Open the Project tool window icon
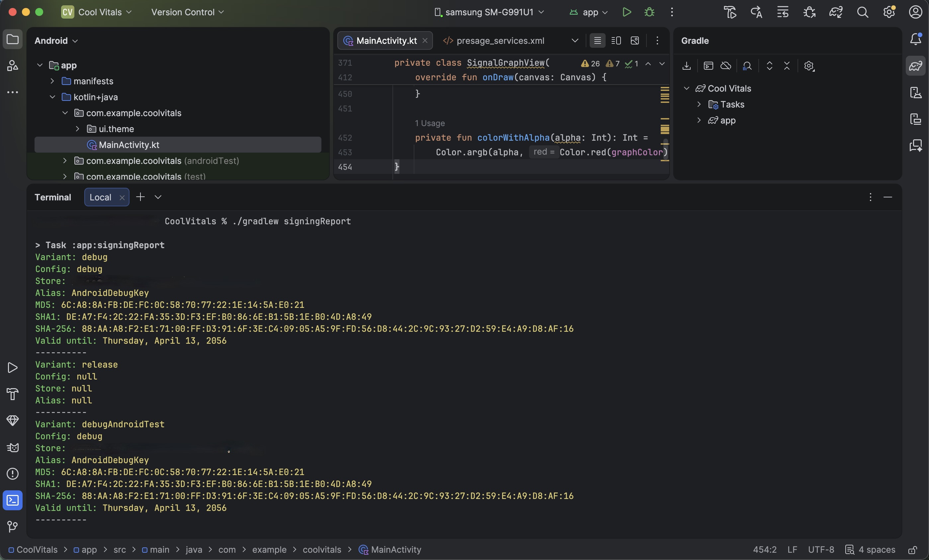The height and width of the screenshot is (560, 929). (x=12, y=39)
